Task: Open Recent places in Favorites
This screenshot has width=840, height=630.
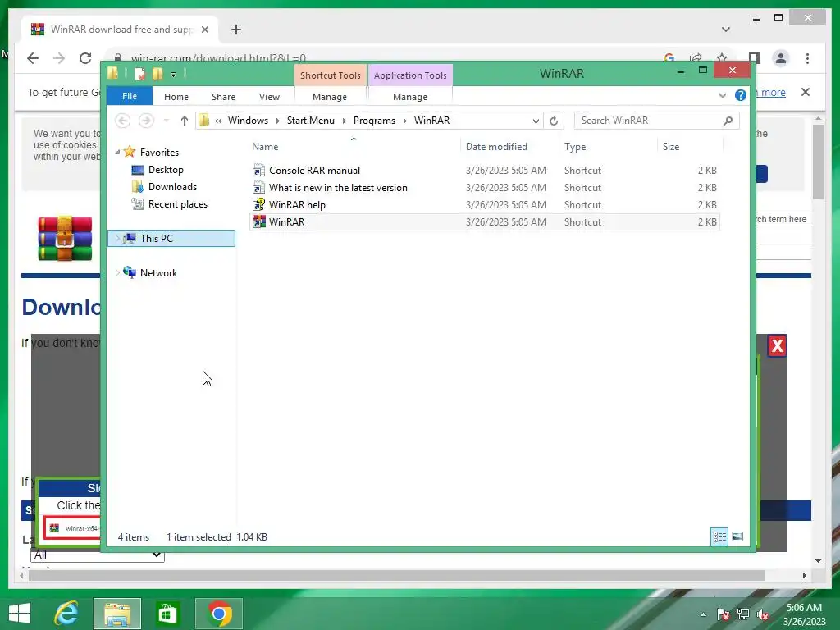Action: pyautogui.click(x=177, y=204)
